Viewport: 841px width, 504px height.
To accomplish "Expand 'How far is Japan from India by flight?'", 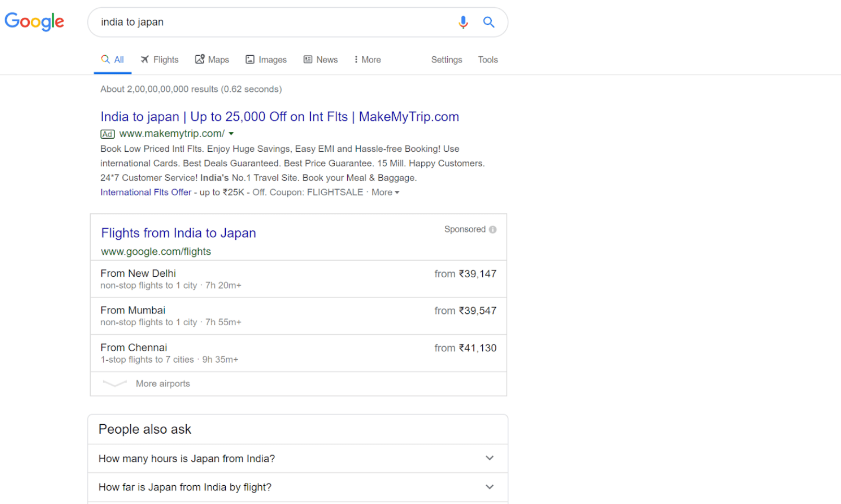I will 489,487.
